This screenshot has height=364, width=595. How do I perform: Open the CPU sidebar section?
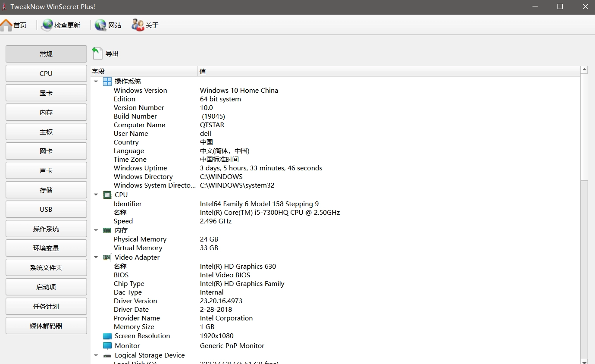click(46, 73)
